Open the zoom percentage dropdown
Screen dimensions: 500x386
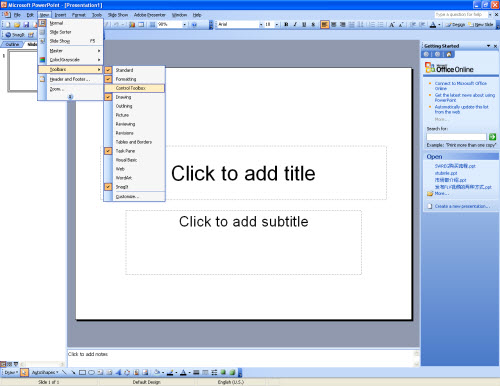184,25
